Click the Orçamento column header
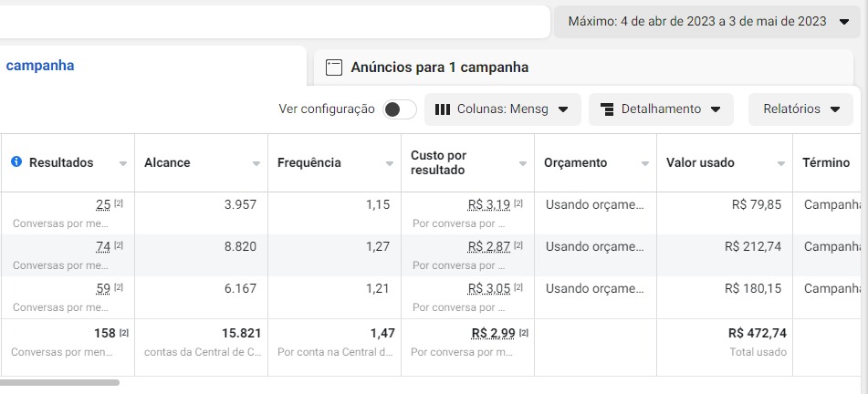Image resolution: width=868 pixels, height=394 pixels. (575, 162)
